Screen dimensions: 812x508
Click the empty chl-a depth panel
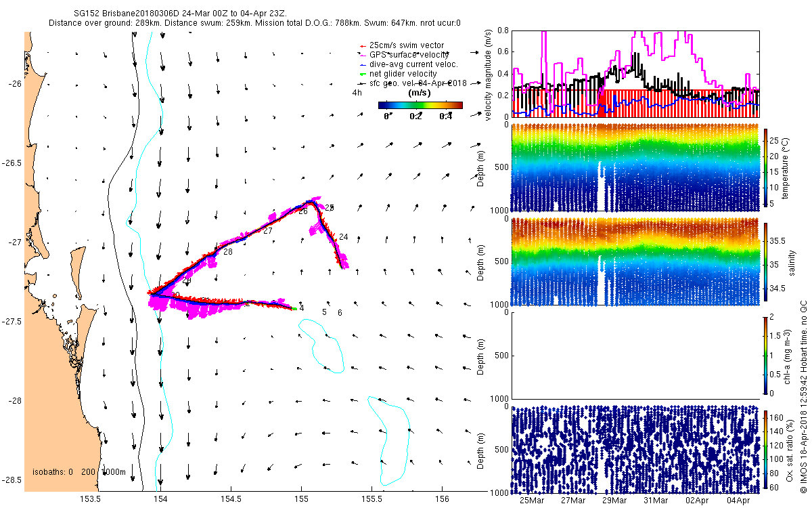[x=636, y=355]
